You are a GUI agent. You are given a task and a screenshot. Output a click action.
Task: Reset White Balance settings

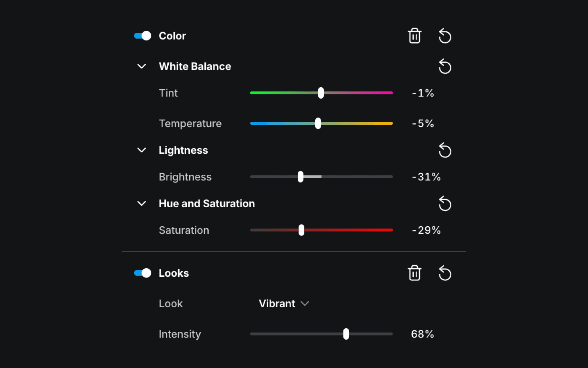[x=445, y=66]
